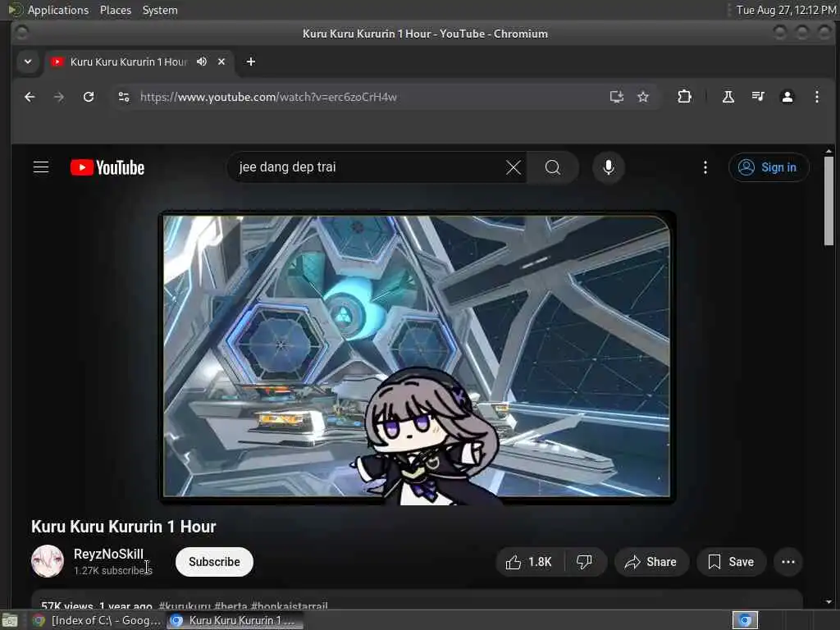Image resolution: width=840 pixels, height=630 pixels.
Task: Run search with magnifier button
Action: tap(553, 167)
